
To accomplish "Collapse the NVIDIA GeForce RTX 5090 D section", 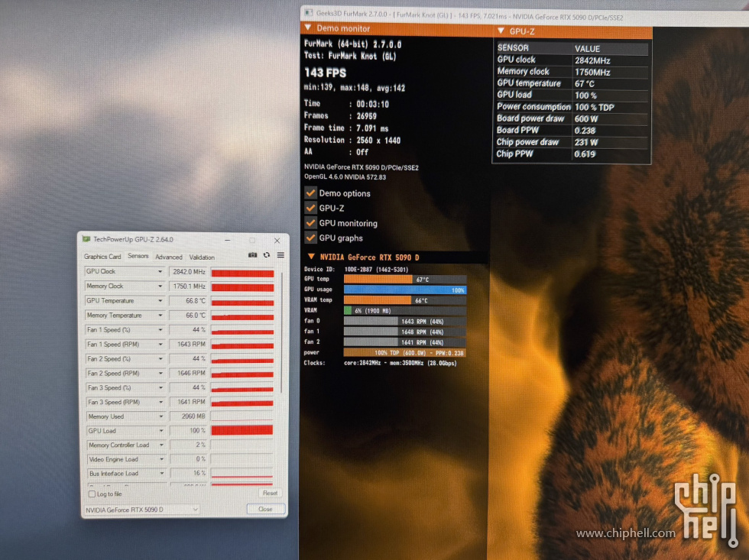I will tap(312, 257).
